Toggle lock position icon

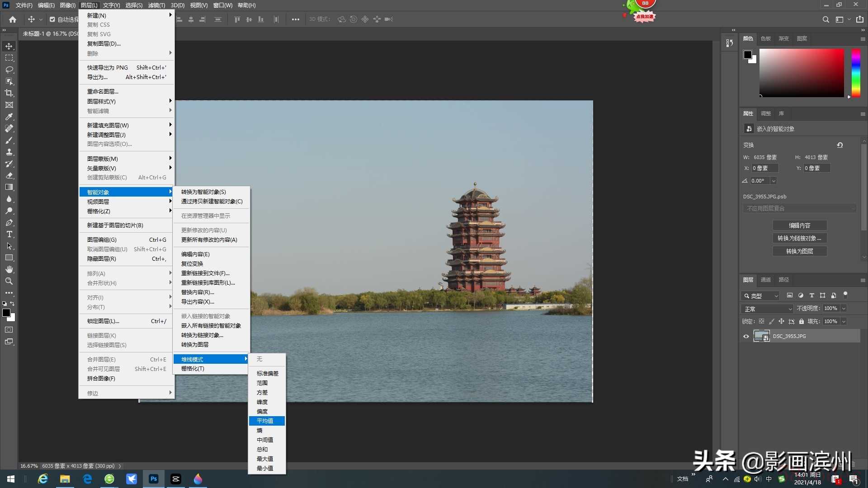click(x=781, y=321)
